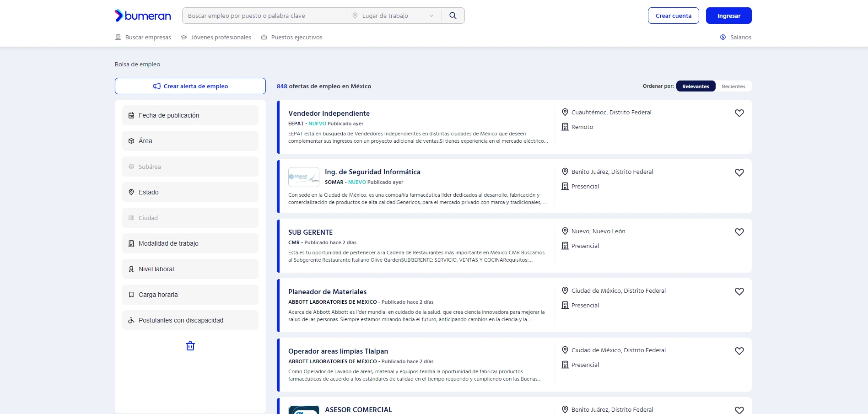Open Buscar empresas menu link

point(143,37)
